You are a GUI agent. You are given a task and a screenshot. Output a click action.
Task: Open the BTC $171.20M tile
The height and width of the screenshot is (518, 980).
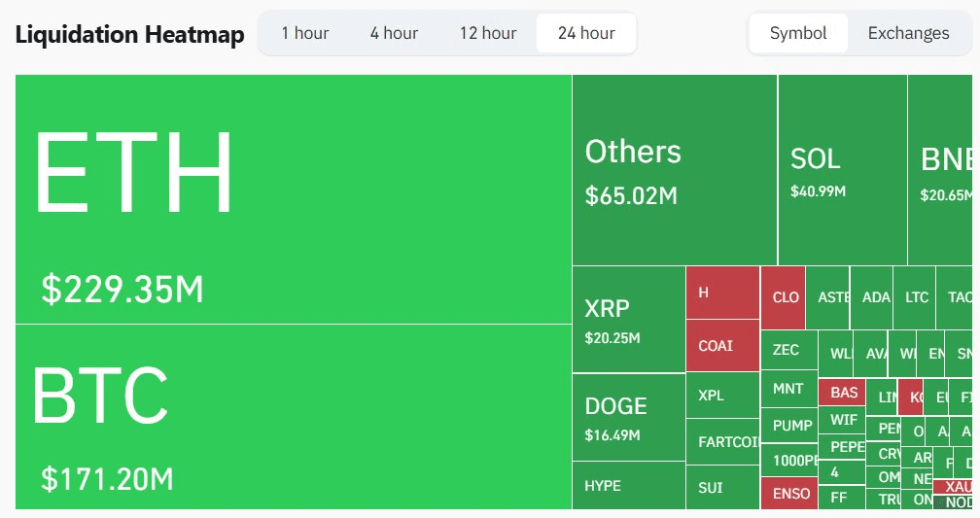pyautogui.click(x=293, y=416)
